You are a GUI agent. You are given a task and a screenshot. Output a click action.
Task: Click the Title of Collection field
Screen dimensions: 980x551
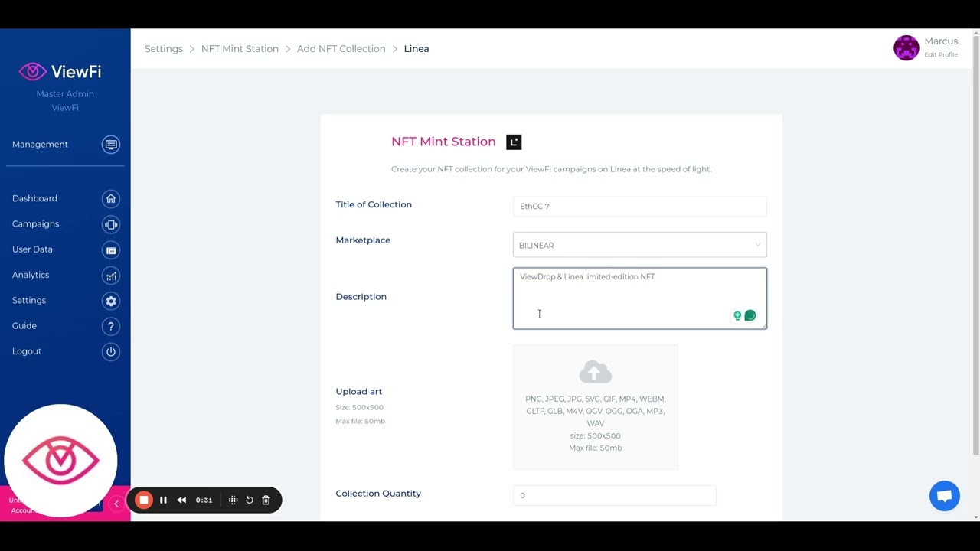click(640, 206)
